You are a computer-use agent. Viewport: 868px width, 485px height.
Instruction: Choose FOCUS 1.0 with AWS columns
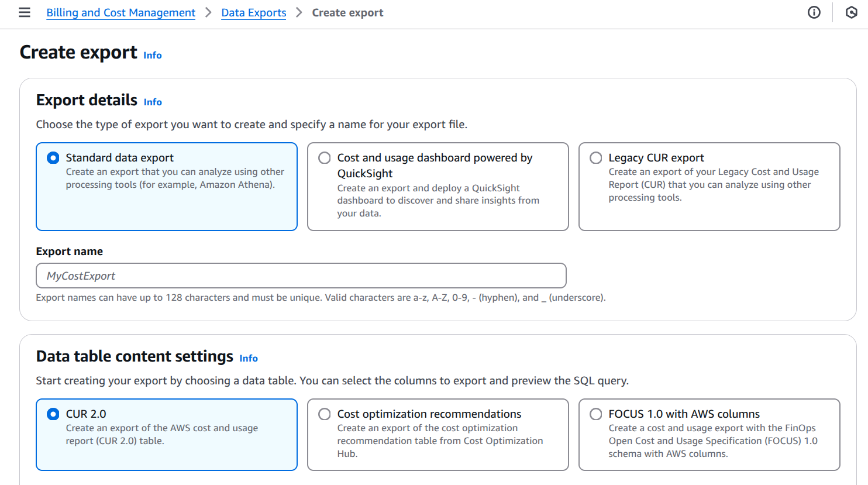pos(595,414)
